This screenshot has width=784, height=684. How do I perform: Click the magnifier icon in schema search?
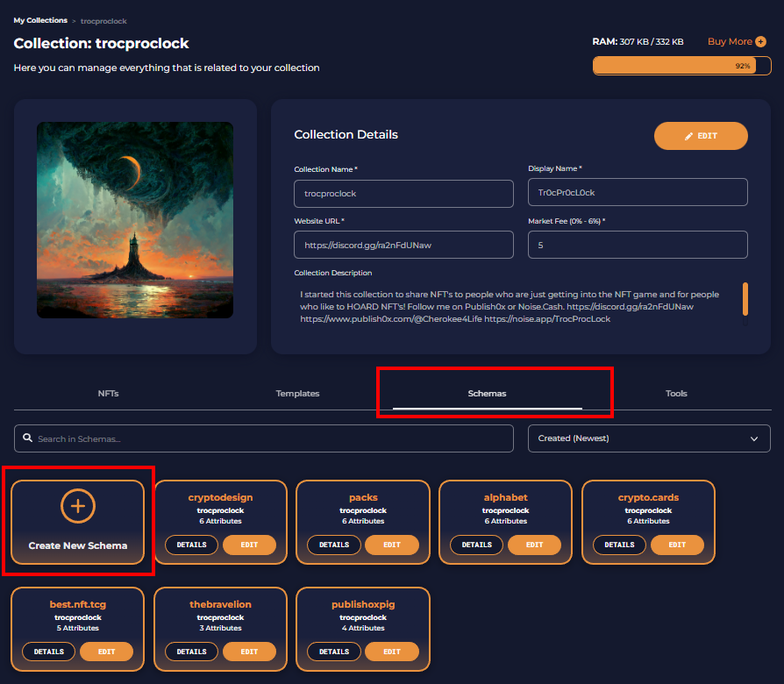tap(27, 438)
